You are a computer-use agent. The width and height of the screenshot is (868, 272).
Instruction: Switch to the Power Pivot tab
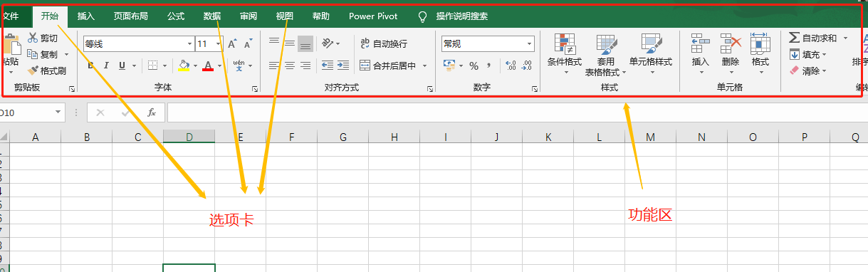[x=373, y=16]
